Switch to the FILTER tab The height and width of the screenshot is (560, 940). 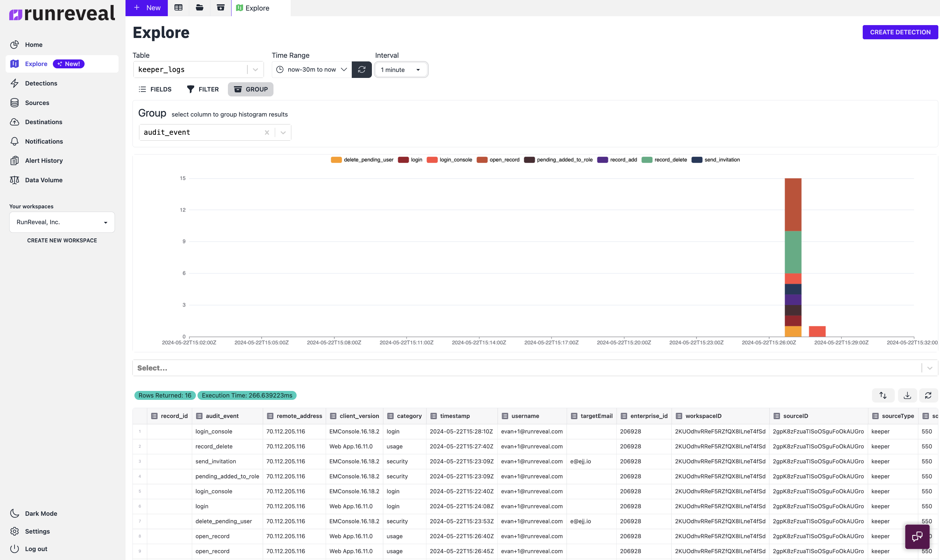[x=203, y=89]
